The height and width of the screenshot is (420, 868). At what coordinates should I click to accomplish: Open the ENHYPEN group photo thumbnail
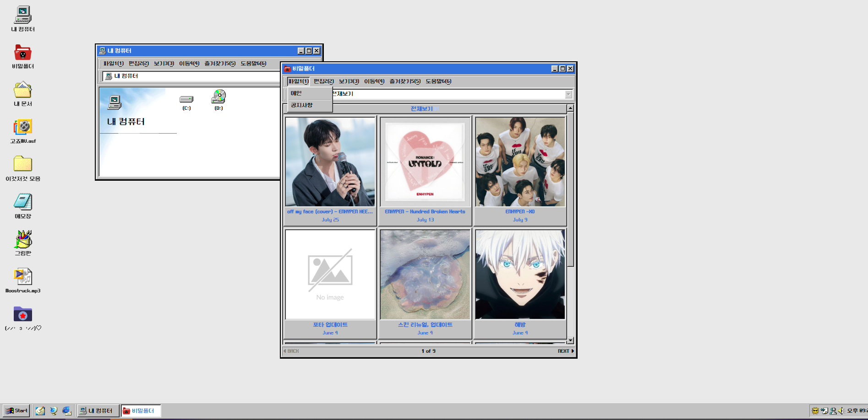coord(520,162)
